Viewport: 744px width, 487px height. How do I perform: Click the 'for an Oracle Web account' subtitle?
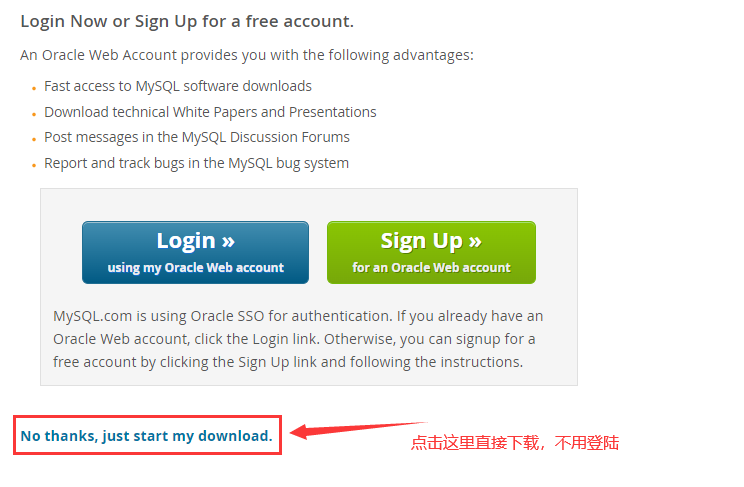(x=431, y=268)
